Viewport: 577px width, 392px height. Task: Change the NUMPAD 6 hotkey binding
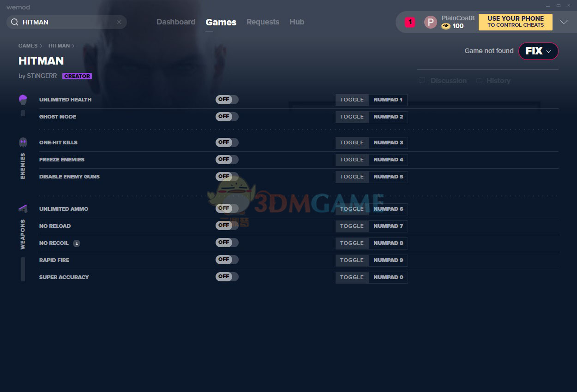pyautogui.click(x=388, y=209)
